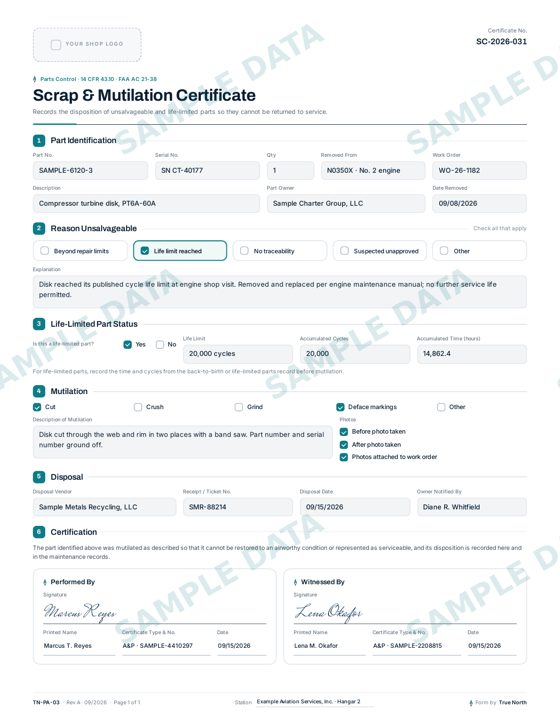Screen dimensions: 560x725
Task: Click the Explanation text area
Action: [x=280, y=291]
